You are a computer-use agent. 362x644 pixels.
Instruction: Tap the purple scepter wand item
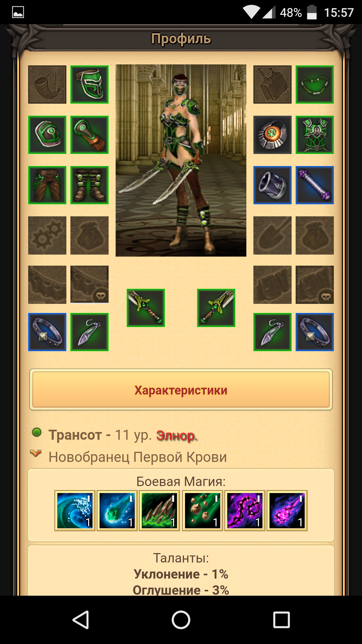315,185
